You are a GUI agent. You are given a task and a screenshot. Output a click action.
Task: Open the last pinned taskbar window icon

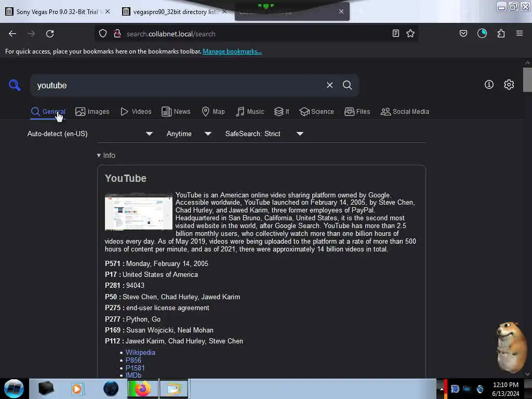(x=174, y=389)
